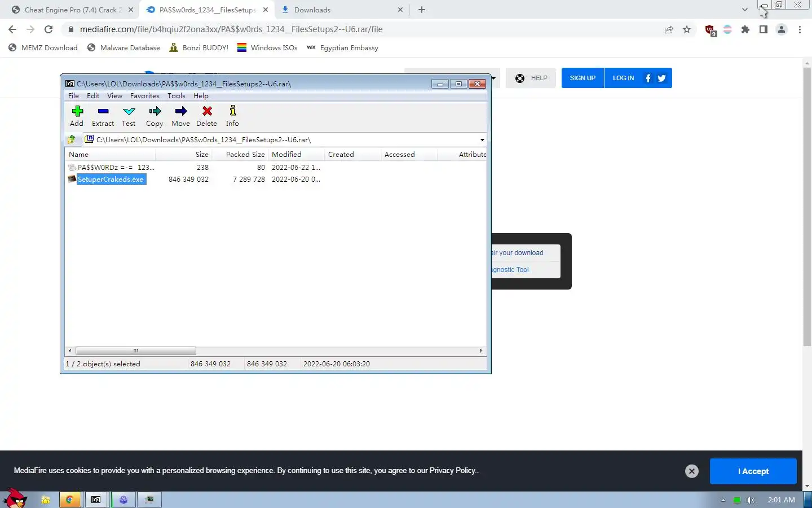Open the Edit menu
The width and height of the screenshot is (812, 508).
coord(93,96)
